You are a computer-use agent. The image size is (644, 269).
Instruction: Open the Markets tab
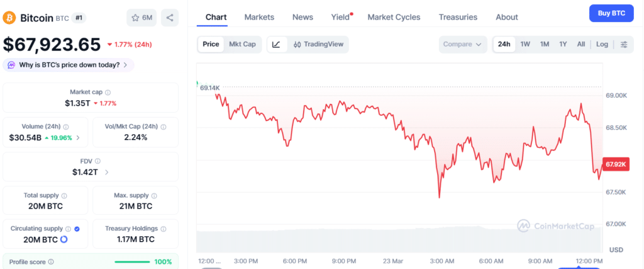click(259, 17)
